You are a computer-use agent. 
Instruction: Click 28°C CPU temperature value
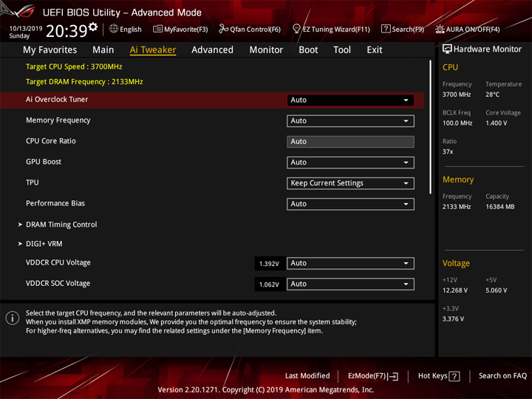point(492,95)
